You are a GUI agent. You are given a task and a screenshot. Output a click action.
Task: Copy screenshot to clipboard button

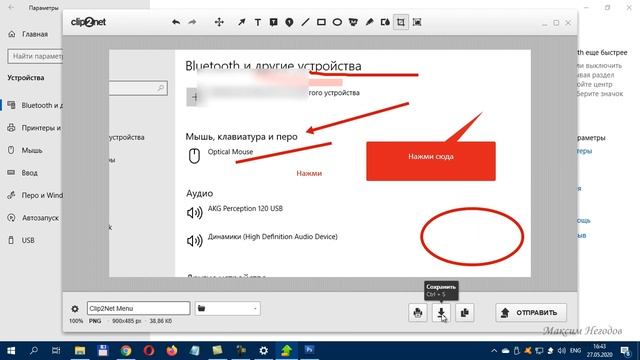pyautogui.click(x=464, y=313)
